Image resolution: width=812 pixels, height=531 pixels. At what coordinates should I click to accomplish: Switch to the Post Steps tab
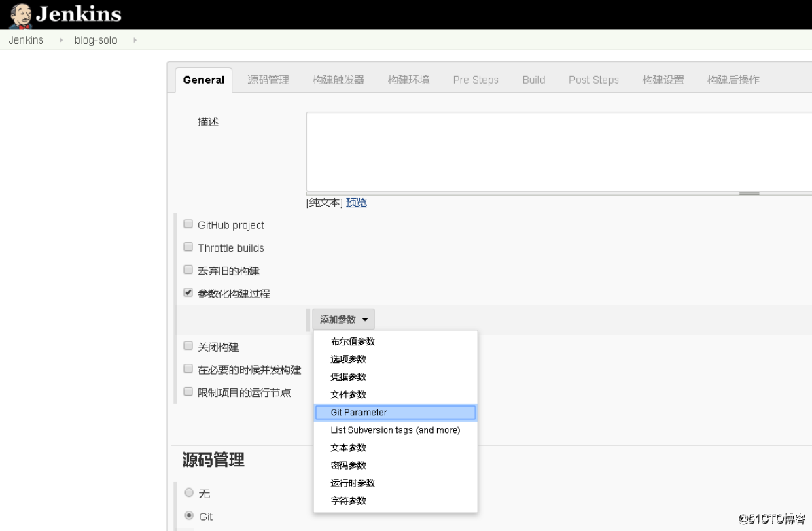pyautogui.click(x=593, y=80)
